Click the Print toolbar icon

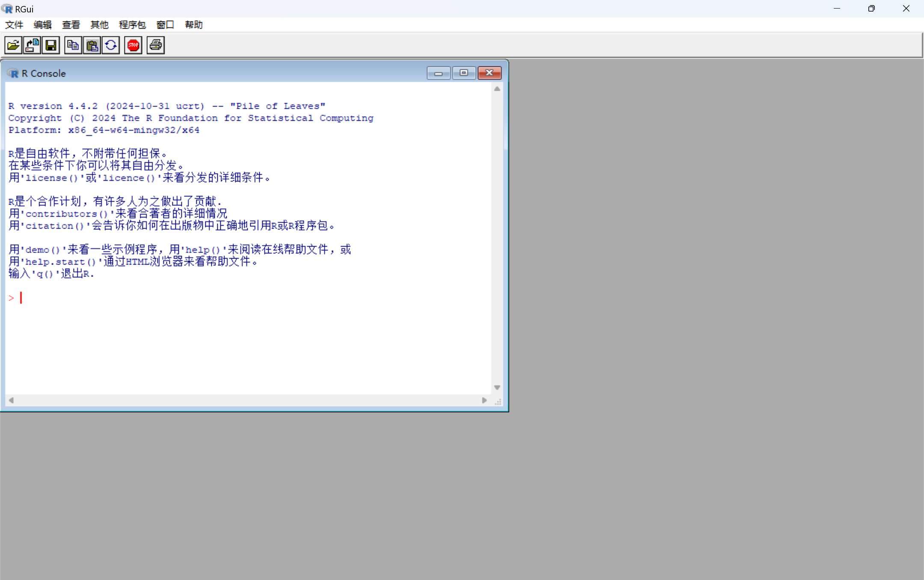point(155,45)
